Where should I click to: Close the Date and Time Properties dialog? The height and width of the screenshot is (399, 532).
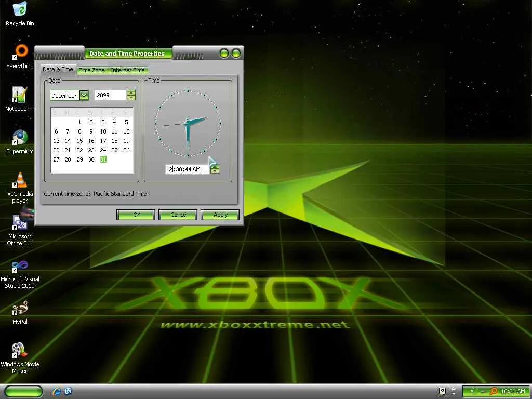pyautogui.click(x=236, y=54)
